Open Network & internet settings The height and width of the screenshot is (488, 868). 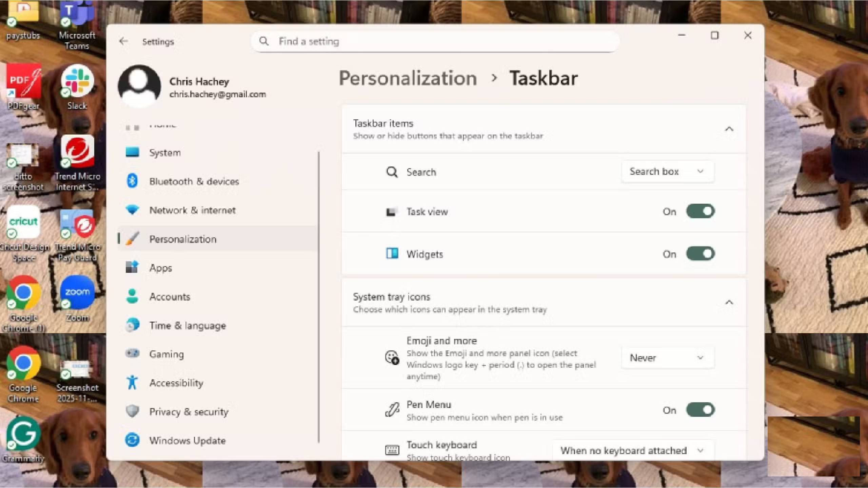click(192, 210)
